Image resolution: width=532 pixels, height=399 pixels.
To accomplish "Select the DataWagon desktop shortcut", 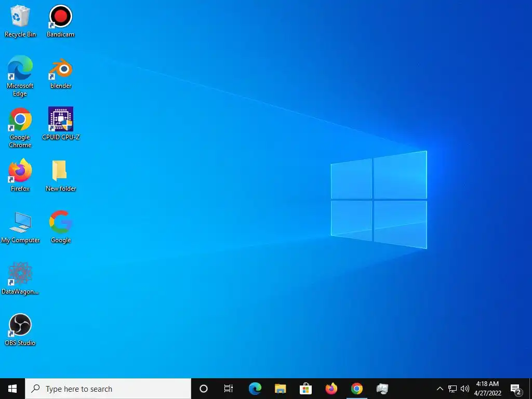I will (20, 278).
